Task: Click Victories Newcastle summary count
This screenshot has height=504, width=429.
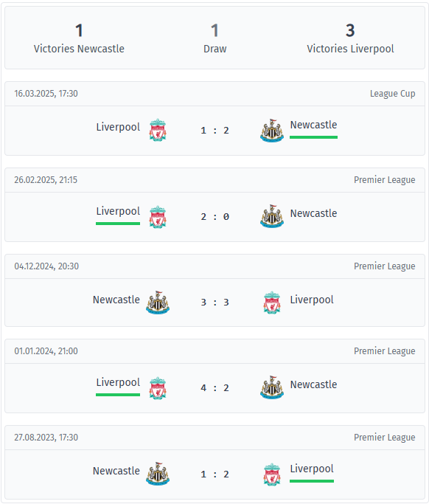Action: coord(79,30)
